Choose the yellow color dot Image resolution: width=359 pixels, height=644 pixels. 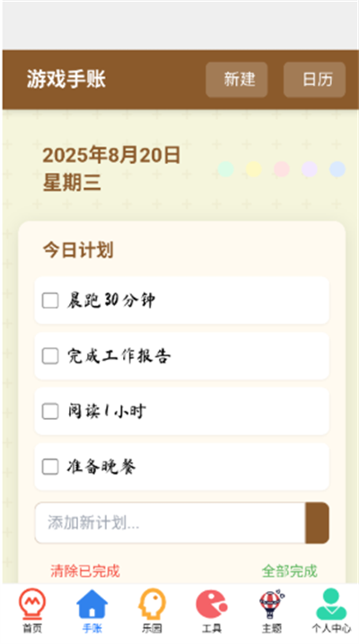(x=253, y=169)
